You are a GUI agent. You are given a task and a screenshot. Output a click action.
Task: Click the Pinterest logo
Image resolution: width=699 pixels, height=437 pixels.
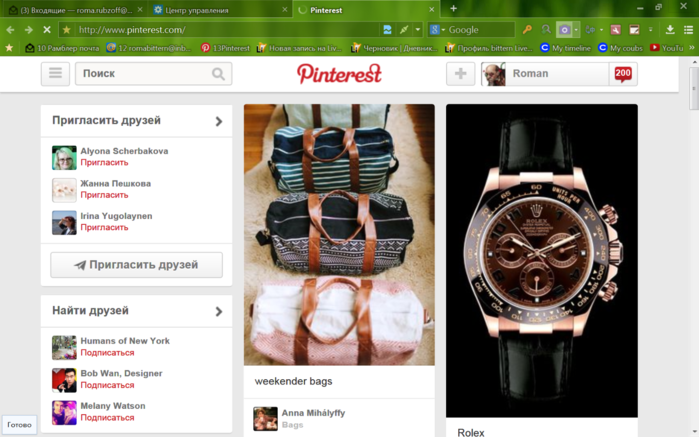[x=339, y=74]
